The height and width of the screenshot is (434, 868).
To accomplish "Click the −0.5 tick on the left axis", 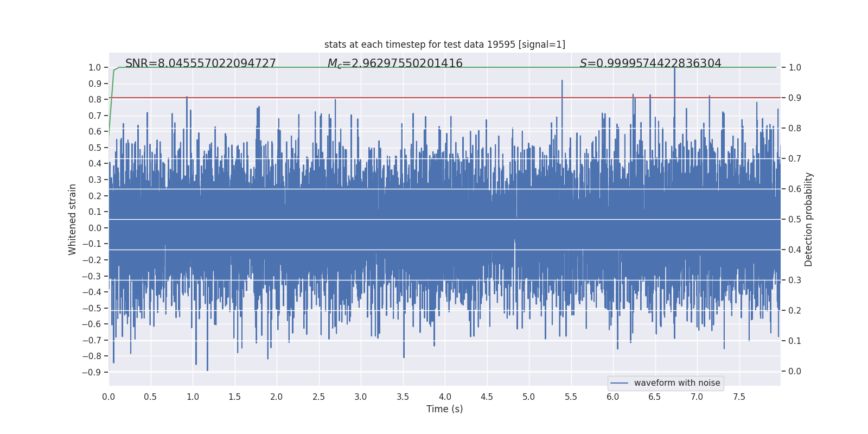I will tap(92, 308).
